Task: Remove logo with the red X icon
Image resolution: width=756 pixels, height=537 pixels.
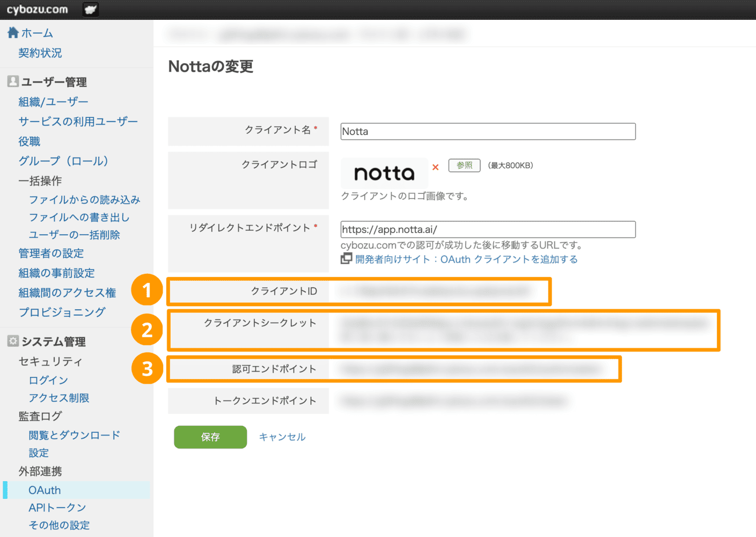Action: (436, 167)
